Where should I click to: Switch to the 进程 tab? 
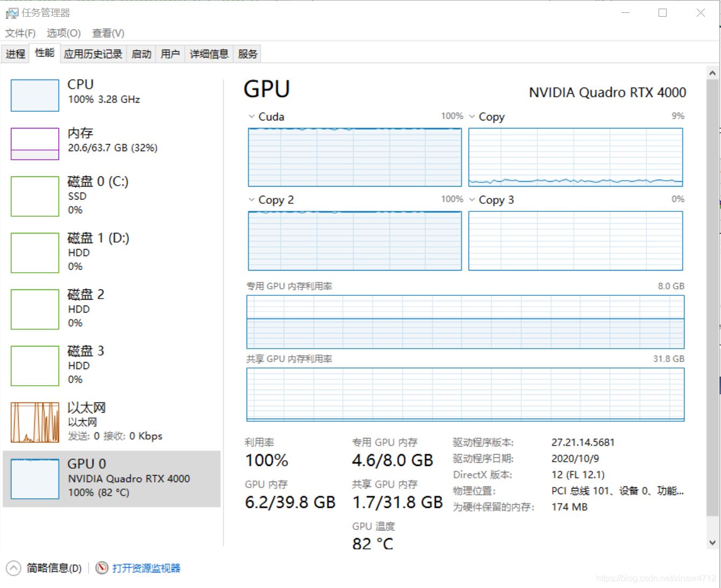click(16, 54)
